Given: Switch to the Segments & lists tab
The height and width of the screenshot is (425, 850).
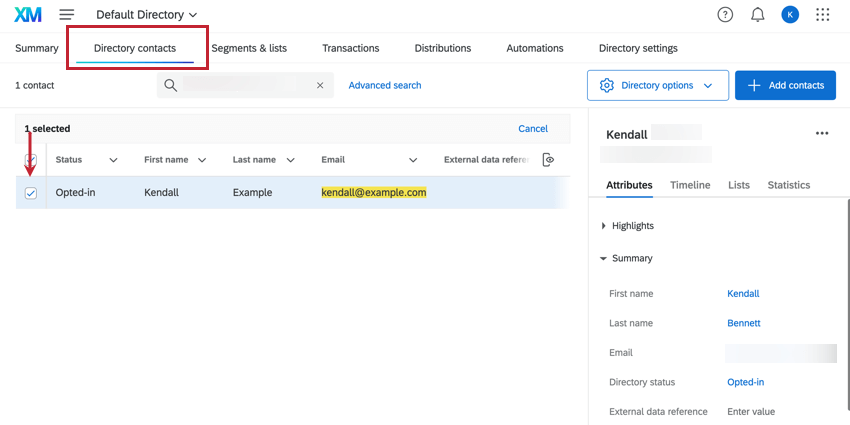Looking at the screenshot, I should [249, 48].
